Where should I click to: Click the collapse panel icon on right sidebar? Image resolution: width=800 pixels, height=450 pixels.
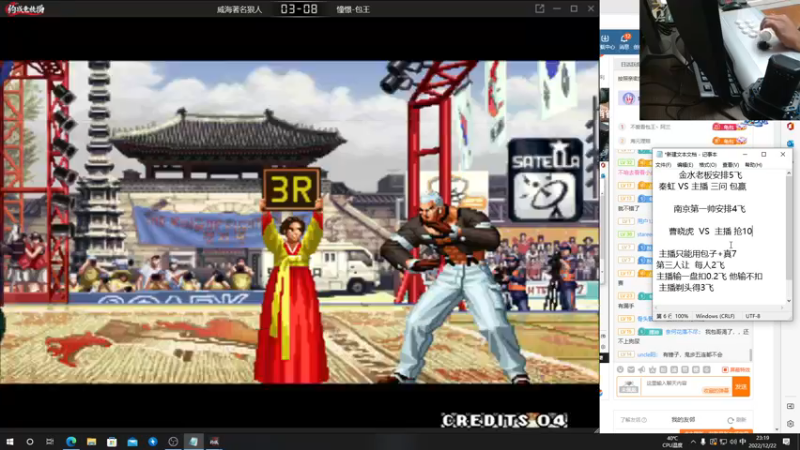pyautogui.click(x=790, y=406)
